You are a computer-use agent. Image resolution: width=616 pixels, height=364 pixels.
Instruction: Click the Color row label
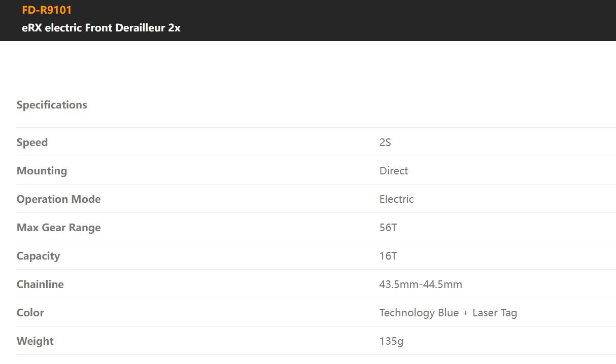[x=30, y=313]
